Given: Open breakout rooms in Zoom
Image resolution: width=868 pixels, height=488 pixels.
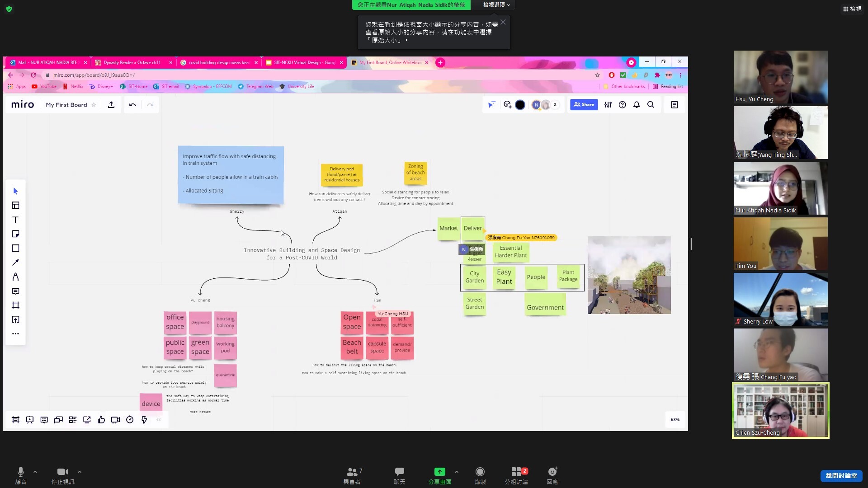Looking at the screenshot, I should click(x=516, y=475).
